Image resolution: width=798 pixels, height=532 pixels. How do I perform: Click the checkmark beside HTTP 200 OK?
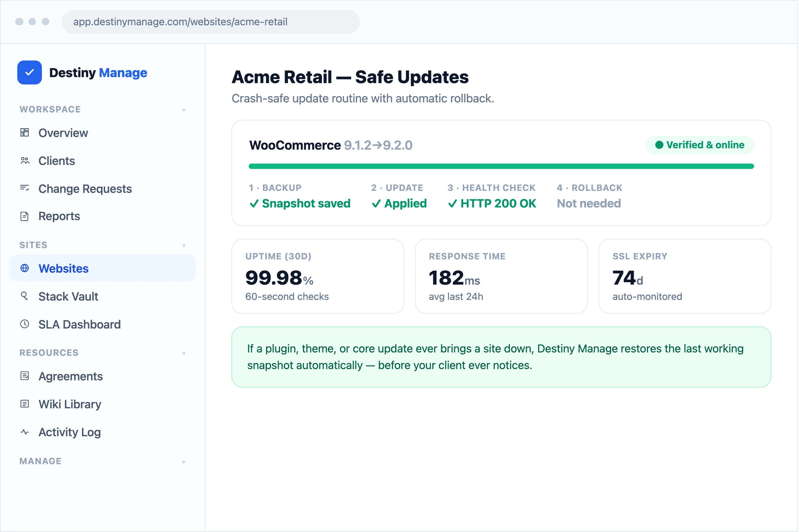453,203
